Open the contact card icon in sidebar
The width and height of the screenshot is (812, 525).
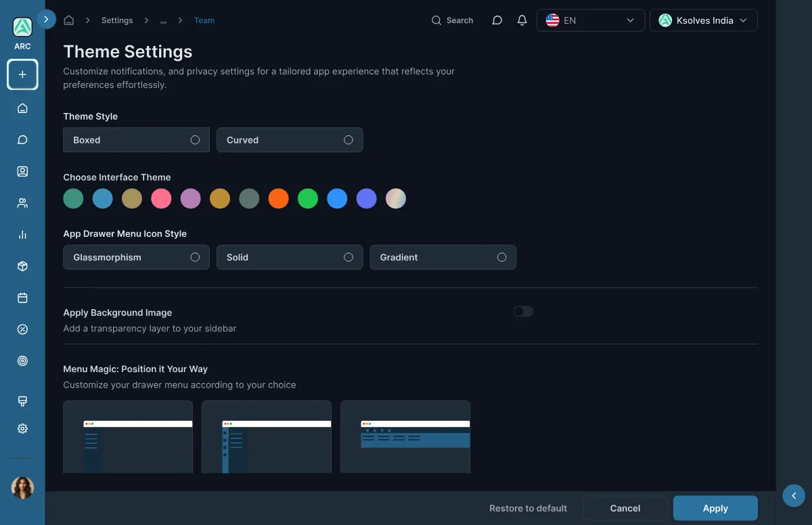pos(22,171)
